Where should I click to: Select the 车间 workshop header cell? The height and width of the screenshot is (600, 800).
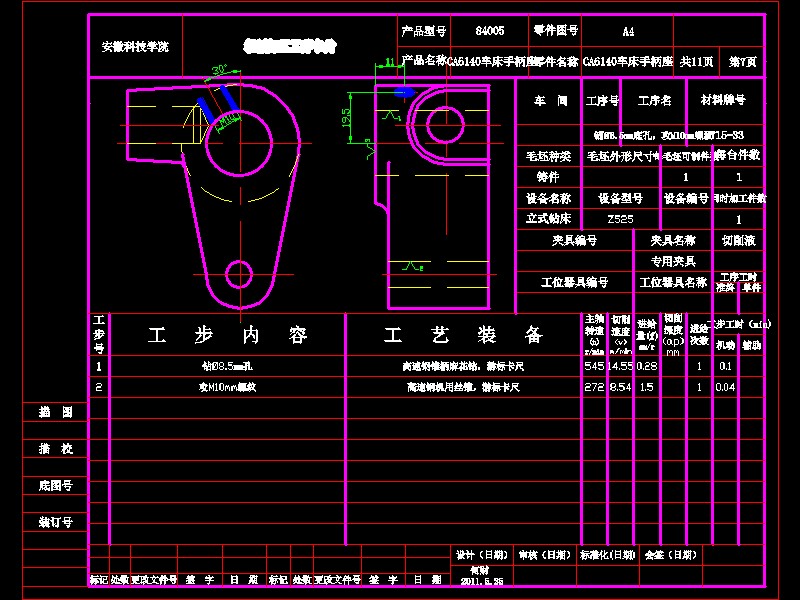tap(551, 101)
